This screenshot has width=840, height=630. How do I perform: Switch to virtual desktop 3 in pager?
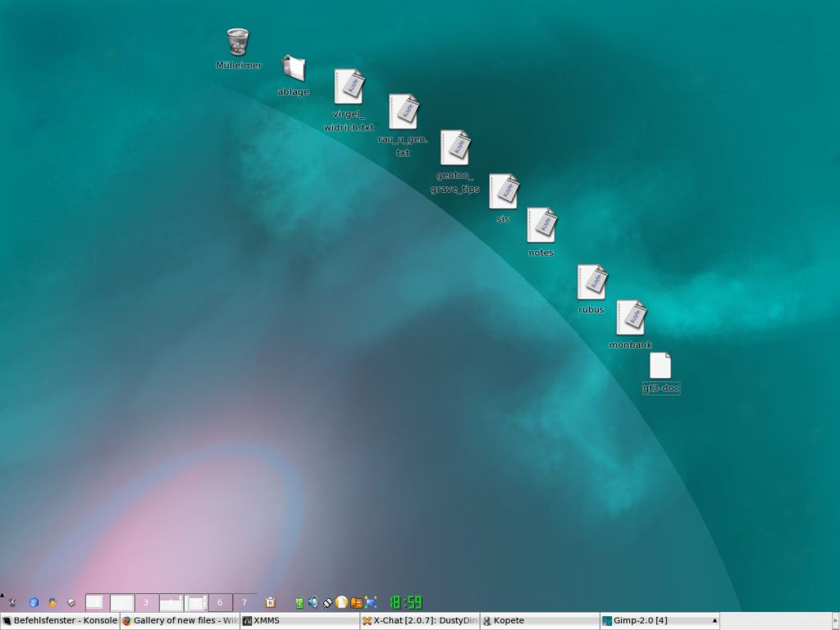click(x=147, y=603)
